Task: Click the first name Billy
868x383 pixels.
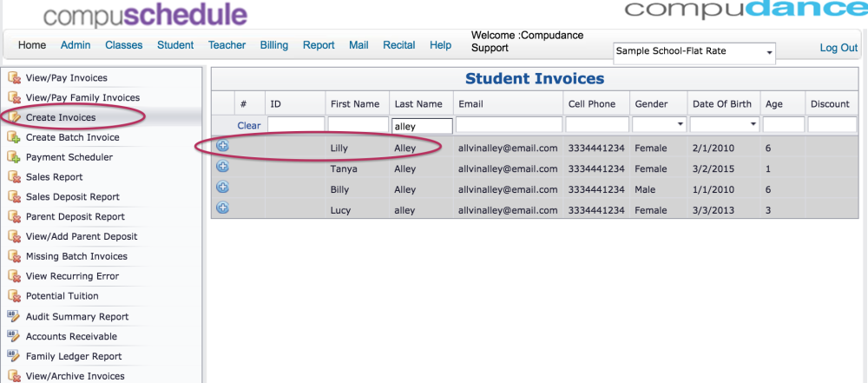Action: [x=340, y=189]
